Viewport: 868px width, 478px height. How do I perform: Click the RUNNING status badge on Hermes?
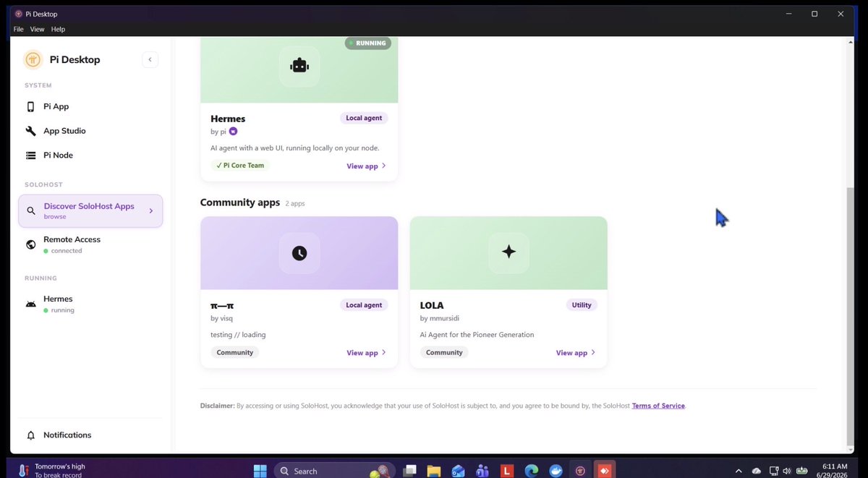click(x=367, y=43)
